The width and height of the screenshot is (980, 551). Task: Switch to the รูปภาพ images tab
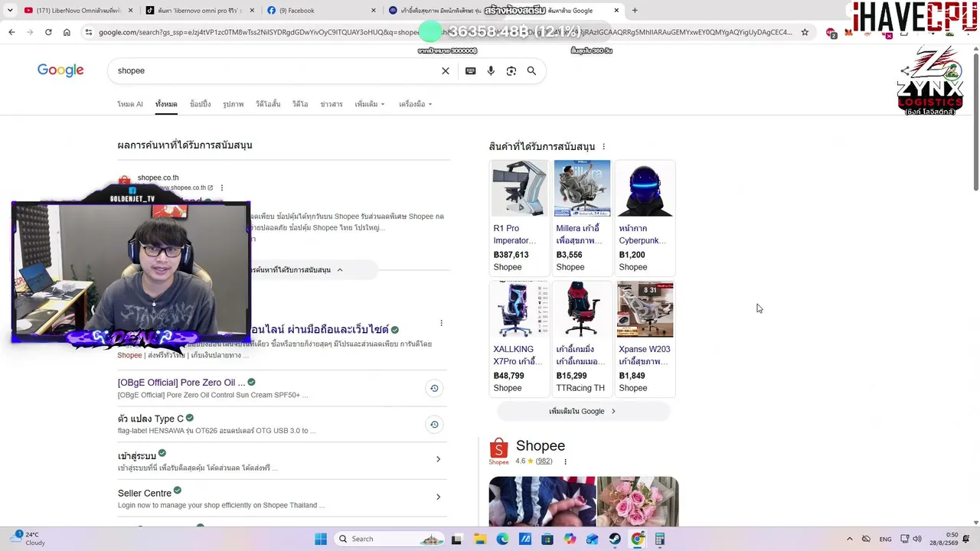click(x=234, y=104)
